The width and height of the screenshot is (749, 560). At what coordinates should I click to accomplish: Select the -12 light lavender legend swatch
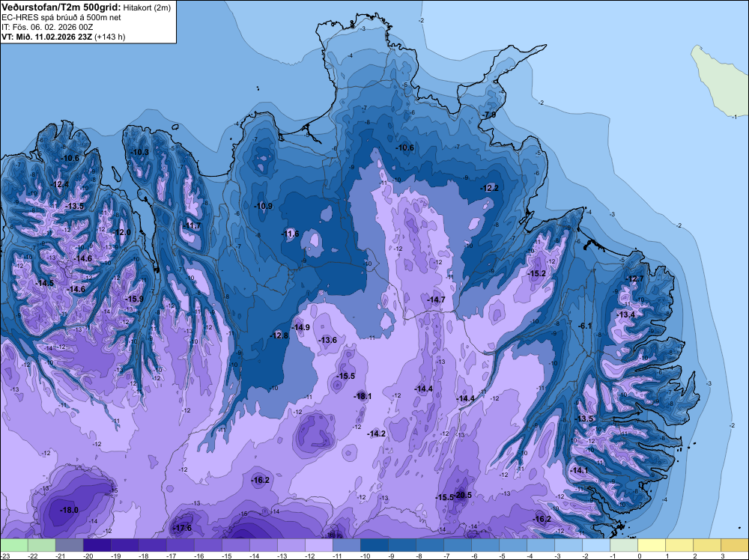(318, 545)
